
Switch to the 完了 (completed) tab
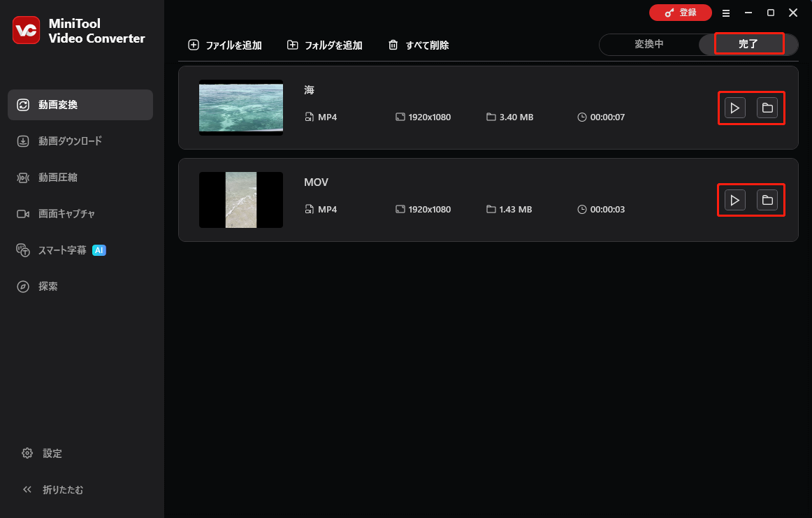pos(748,43)
